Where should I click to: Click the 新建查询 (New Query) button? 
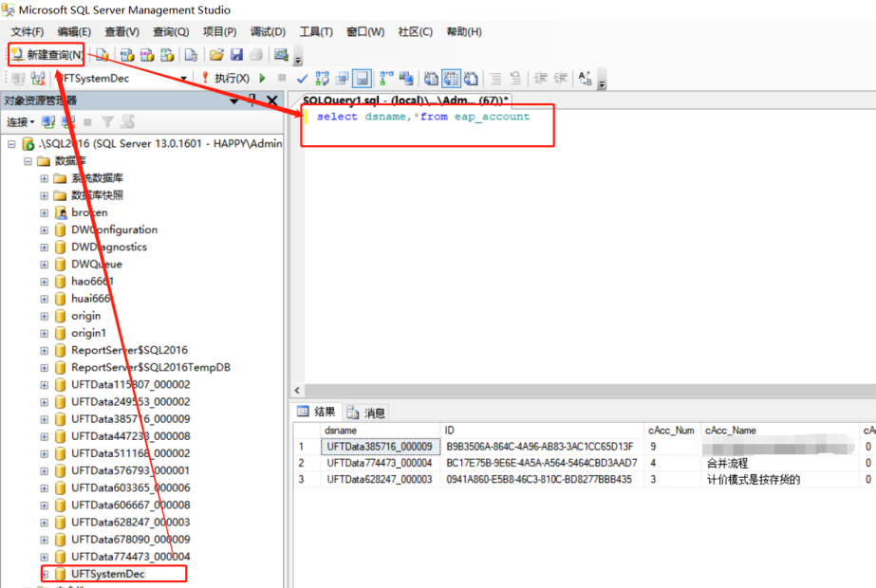[47, 55]
